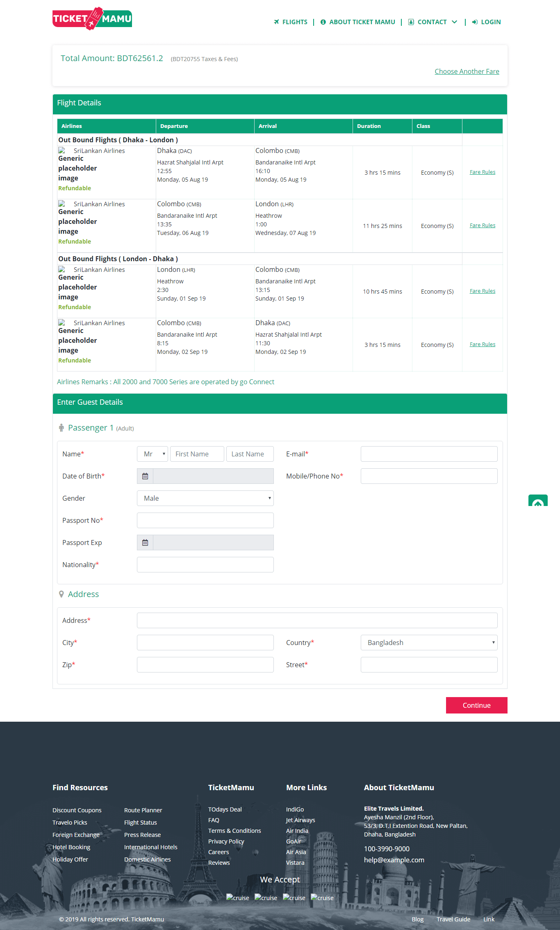The height and width of the screenshot is (930, 560).
Task: Click the scroll-to-top arrow icon
Action: 538,501
